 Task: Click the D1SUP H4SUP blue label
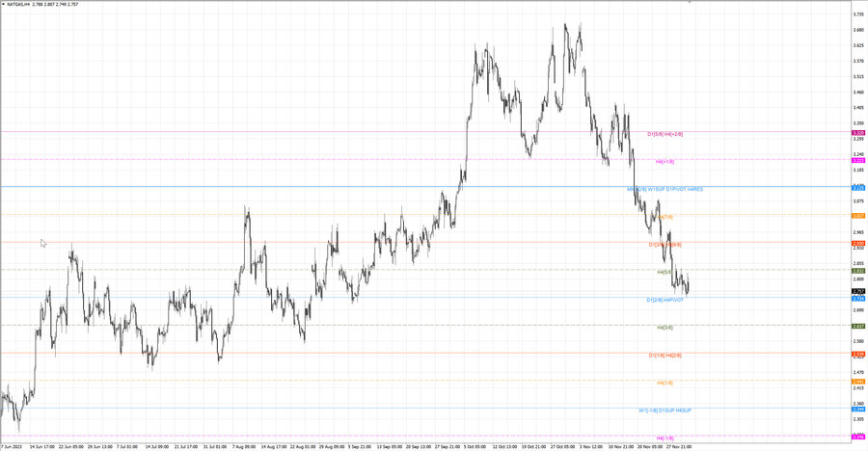tap(675, 411)
